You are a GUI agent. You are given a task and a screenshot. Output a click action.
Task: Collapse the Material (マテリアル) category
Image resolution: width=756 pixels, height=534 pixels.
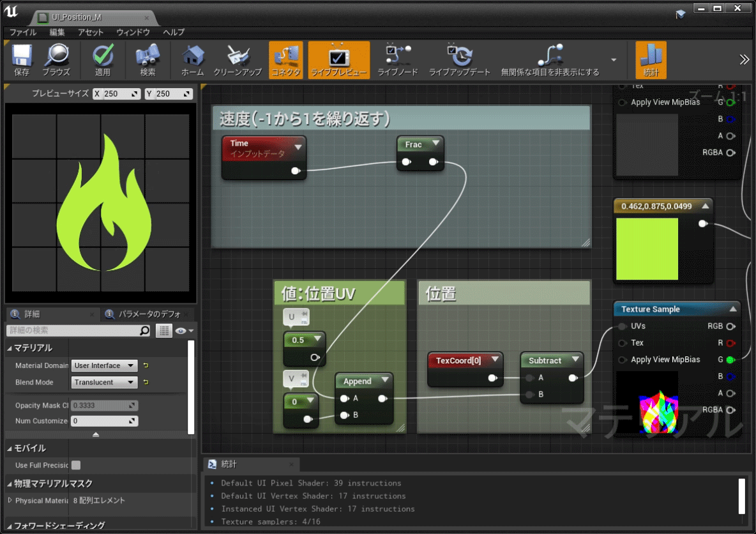point(10,347)
